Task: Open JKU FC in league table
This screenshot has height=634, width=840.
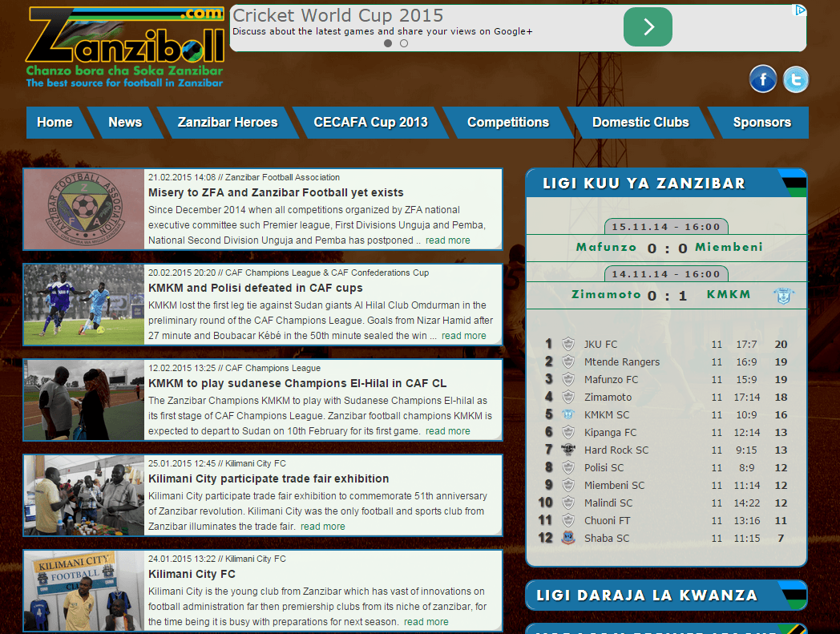Action: [x=600, y=345]
